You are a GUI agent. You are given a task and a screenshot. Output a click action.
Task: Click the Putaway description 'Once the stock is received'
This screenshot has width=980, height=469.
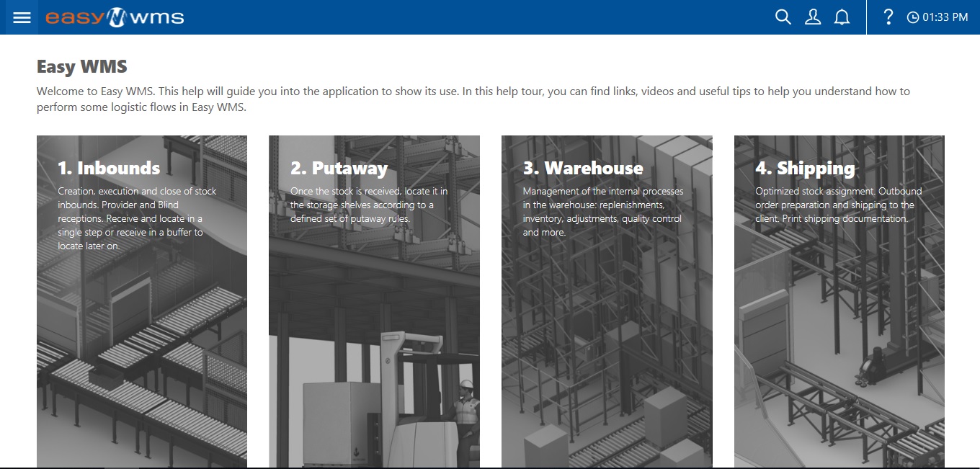point(369,205)
